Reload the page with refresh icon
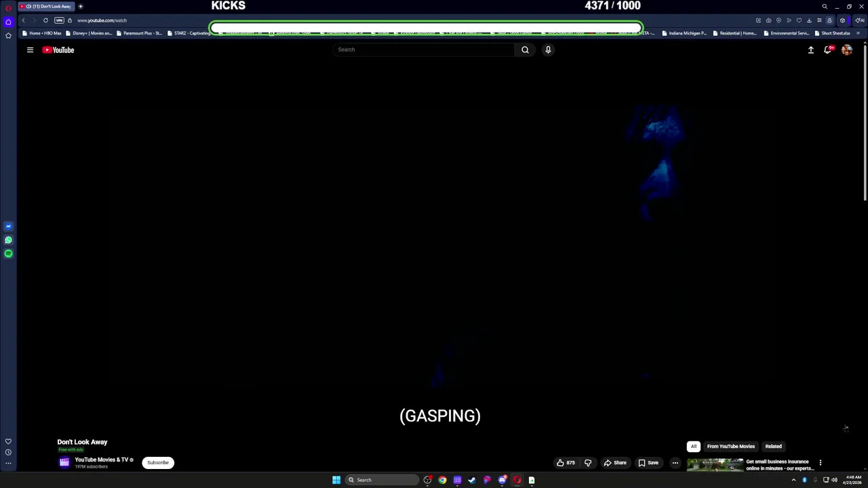This screenshot has height=488, width=868. click(x=45, y=20)
